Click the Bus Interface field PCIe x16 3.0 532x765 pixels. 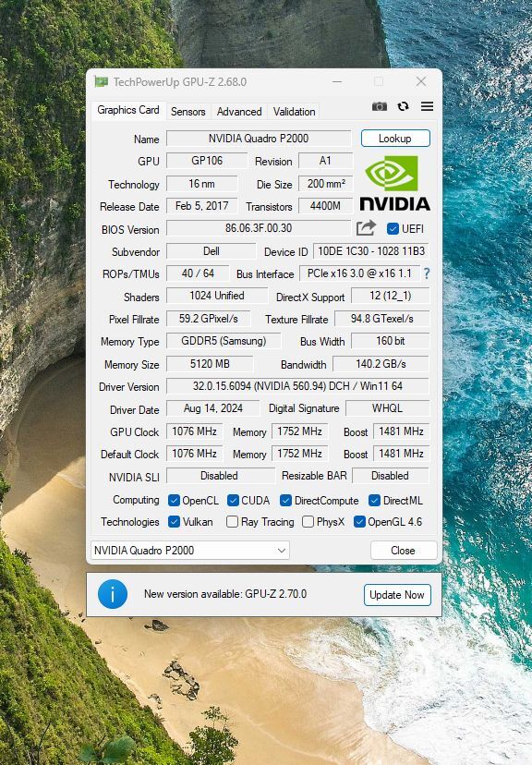coord(360,273)
